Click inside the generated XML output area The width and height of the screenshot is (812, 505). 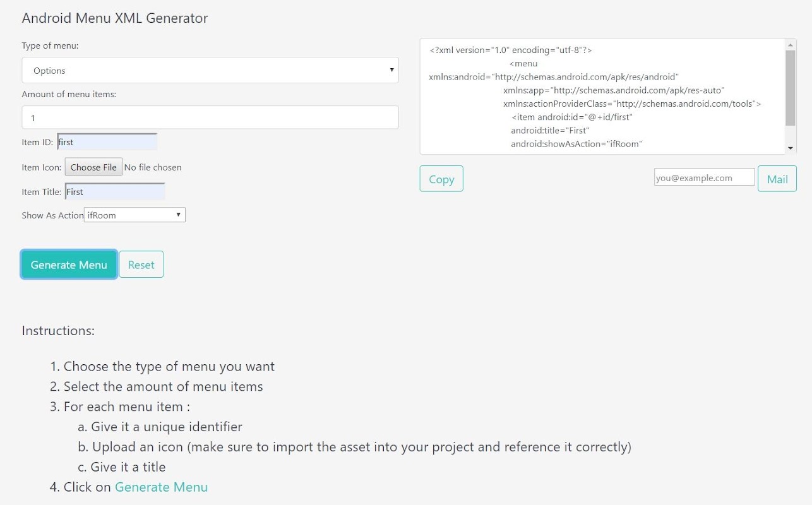[602, 96]
